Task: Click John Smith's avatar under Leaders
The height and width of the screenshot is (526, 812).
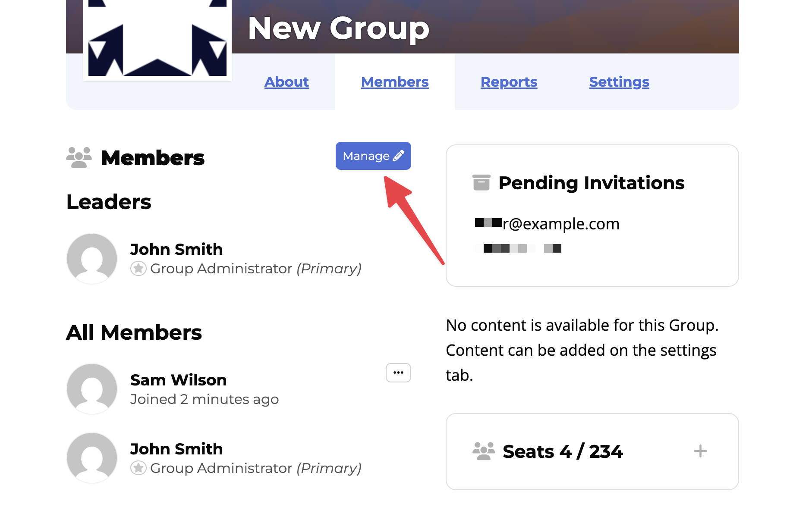Action: point(92,259)
